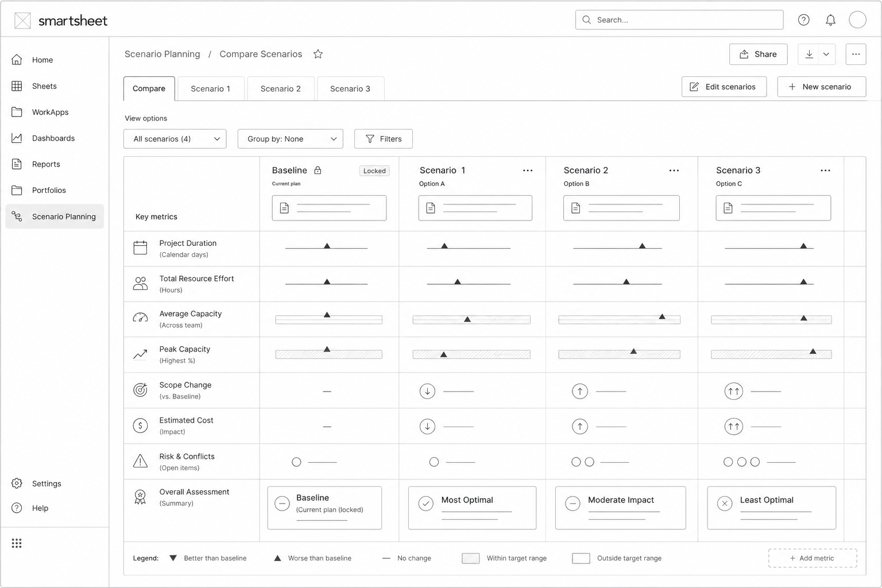
Task: Click the Scope Change target icon
Action: click(x=141, y=390)
